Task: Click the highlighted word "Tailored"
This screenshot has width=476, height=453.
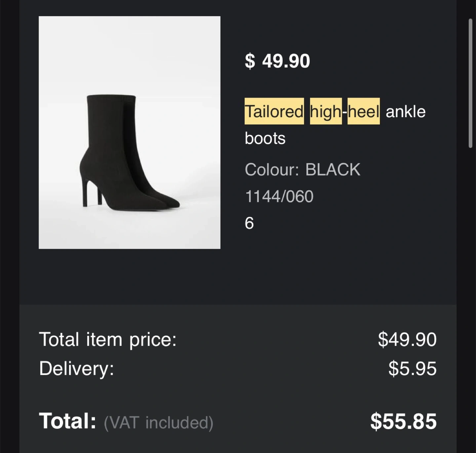Action: (x=274, y=111)
